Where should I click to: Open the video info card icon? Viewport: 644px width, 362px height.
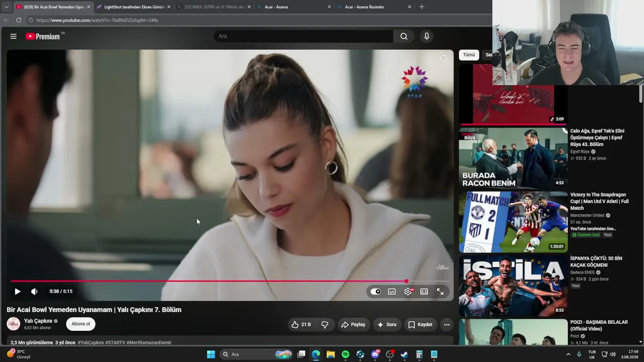click(x=443, y=58)
